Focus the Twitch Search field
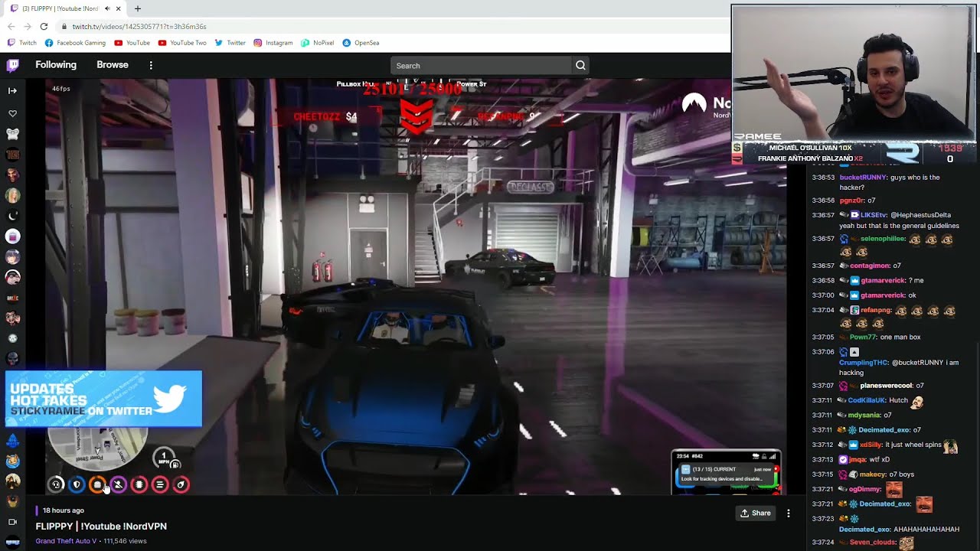The height and width of the screenshot is (551, 980). click(481, 65)
